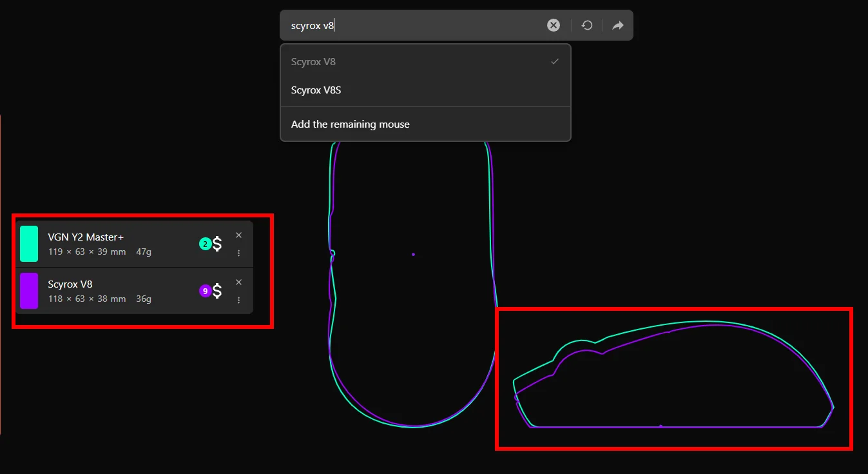The height and width of the screenshot is (474, 868).
Task: Open more options for VGN Y2 Master+
Action: (x=238, y=253)
